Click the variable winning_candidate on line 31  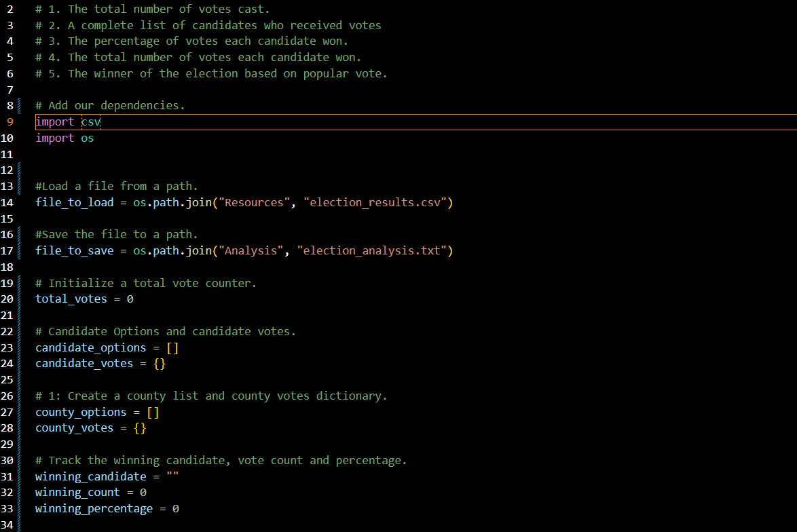click(90, 476)
